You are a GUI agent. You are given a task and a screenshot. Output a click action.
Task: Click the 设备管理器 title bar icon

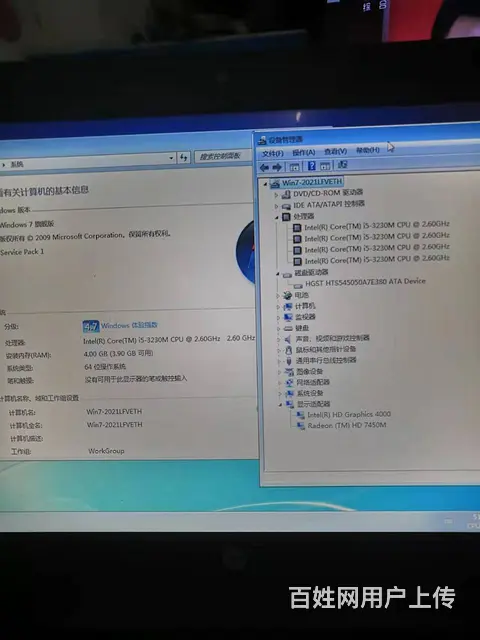262,141
